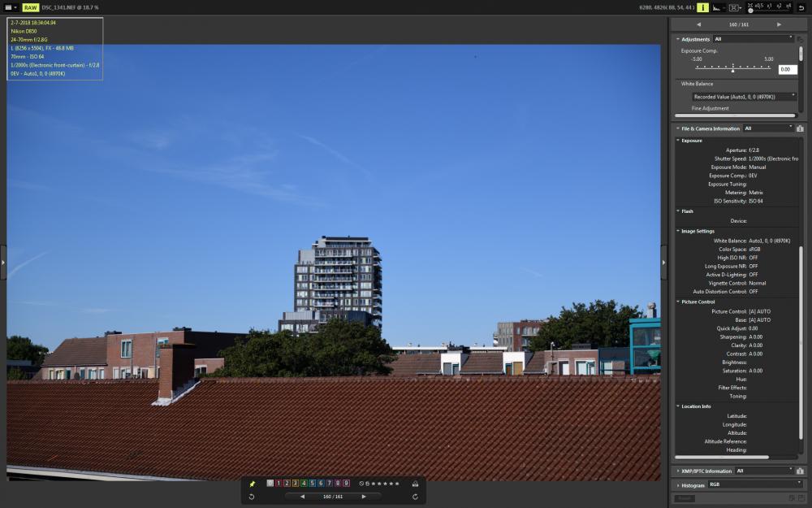Toggle the yellow pin icon on floating toolbar
Viewport: 812px width, 508px height.
(253, 484)
